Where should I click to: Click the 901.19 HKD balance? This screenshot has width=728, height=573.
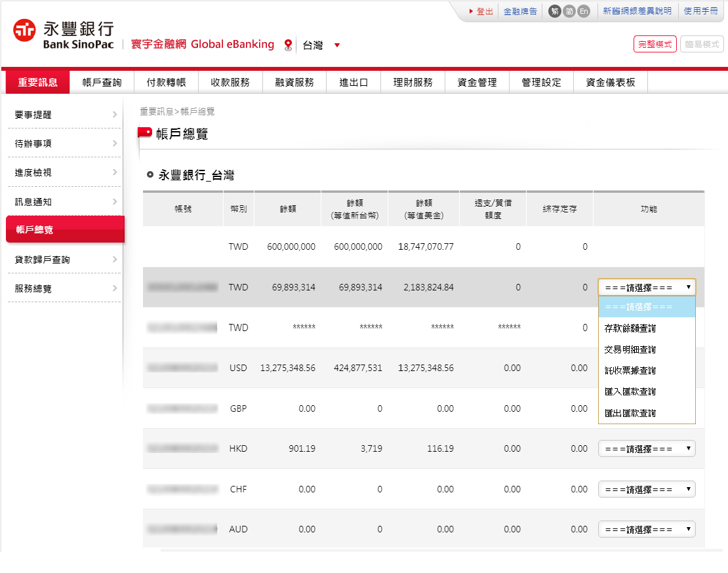tap(302, 448)
